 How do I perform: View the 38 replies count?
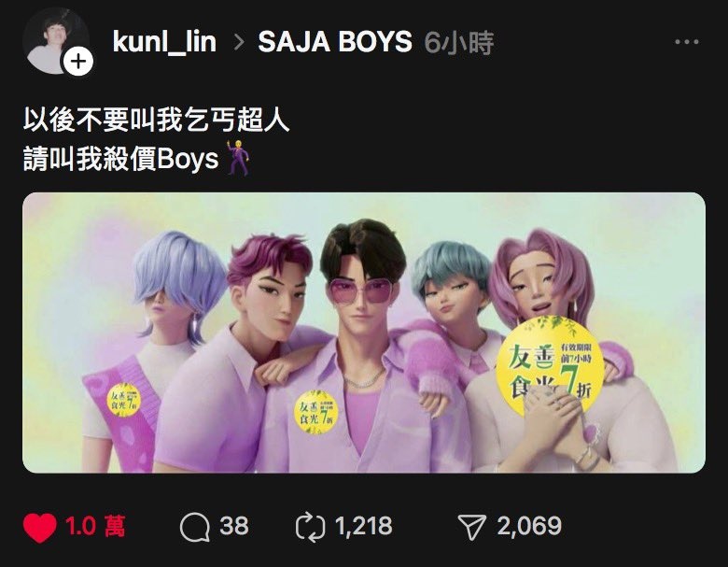pos(234,526)
